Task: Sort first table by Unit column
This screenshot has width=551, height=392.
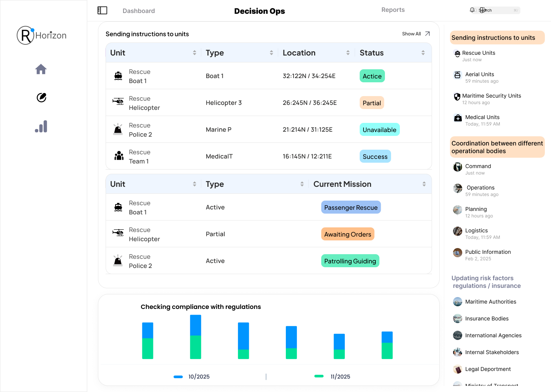Action: pos(194,53)
